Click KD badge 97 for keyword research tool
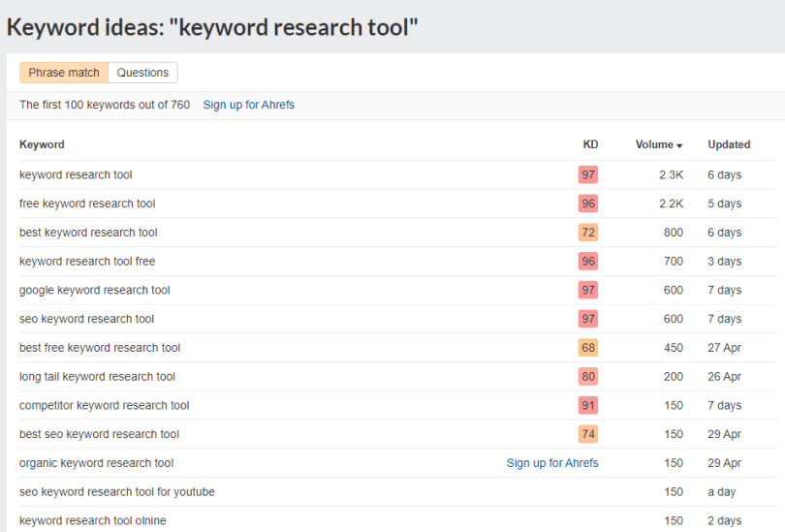This screenshot has height=532, width=785. click(588, 174)
